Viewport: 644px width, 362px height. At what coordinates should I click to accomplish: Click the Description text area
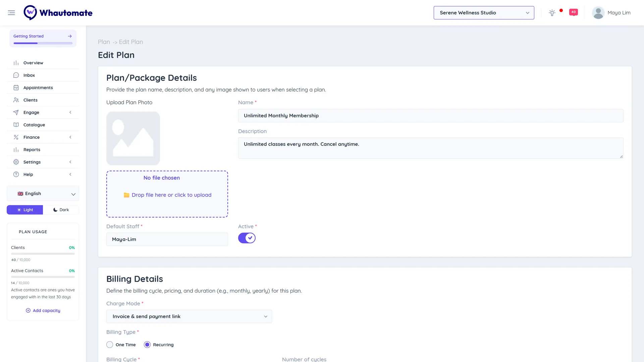(x=431, y=148)
